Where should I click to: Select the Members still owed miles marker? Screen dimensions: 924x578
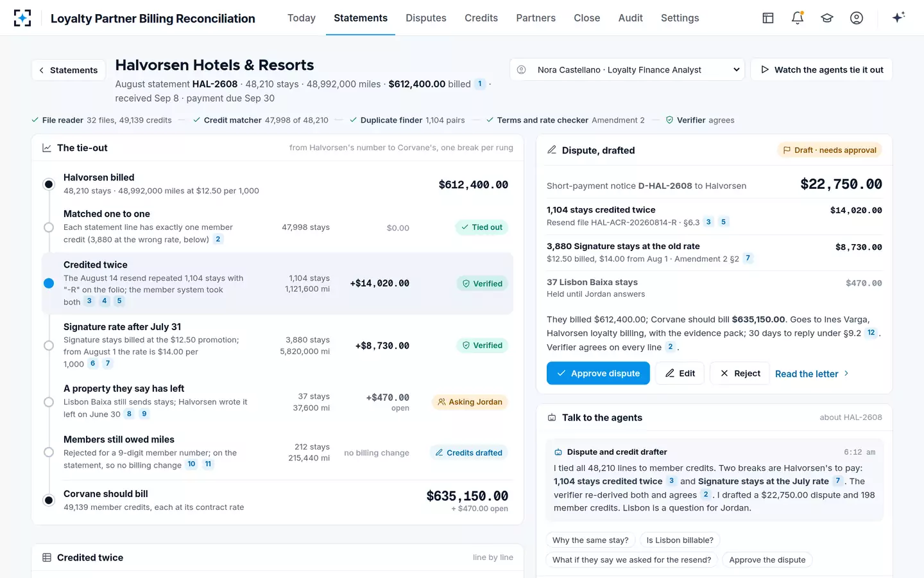point(49,452)
